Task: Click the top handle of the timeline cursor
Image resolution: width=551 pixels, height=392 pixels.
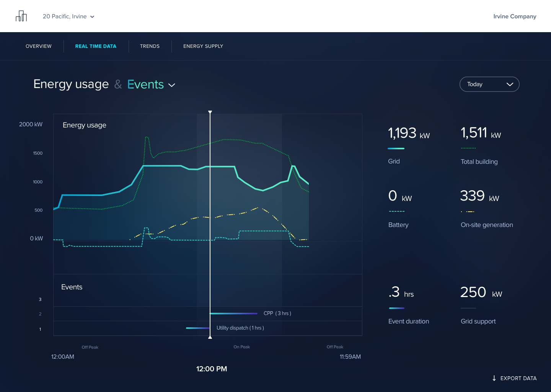Action: pos(210,112)
